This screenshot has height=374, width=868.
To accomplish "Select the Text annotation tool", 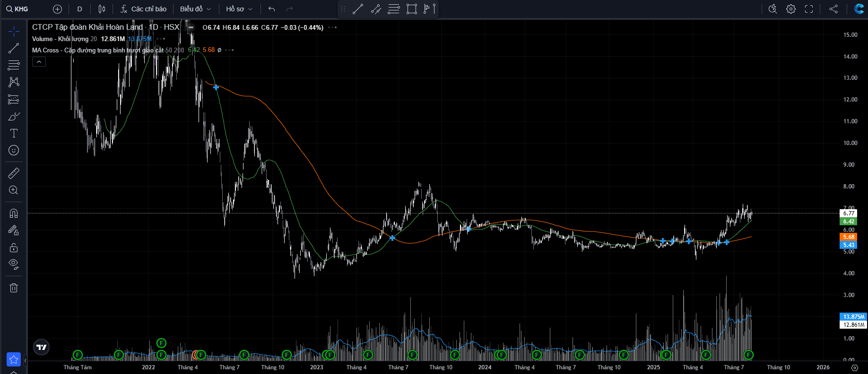I will point(14,133).
